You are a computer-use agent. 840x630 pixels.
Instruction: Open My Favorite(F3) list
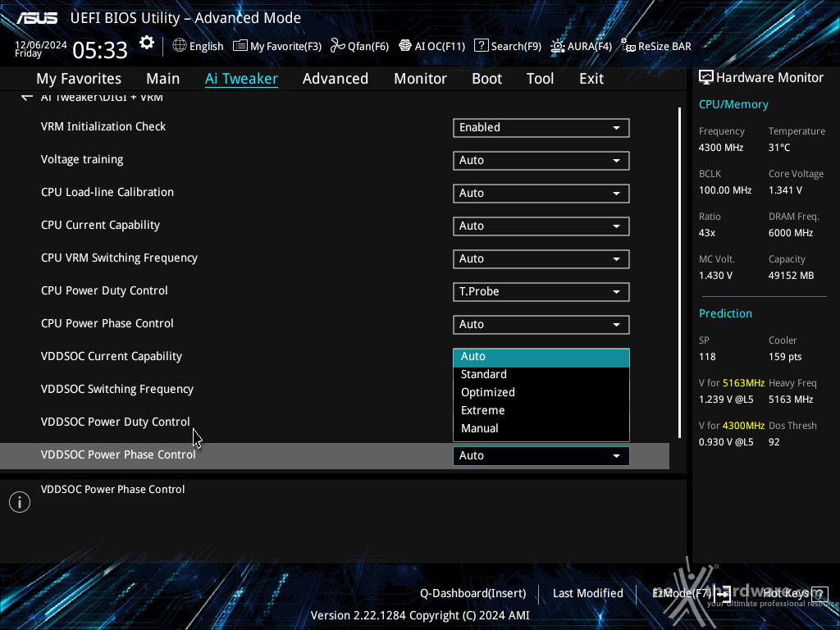click(x=277, y=46)
